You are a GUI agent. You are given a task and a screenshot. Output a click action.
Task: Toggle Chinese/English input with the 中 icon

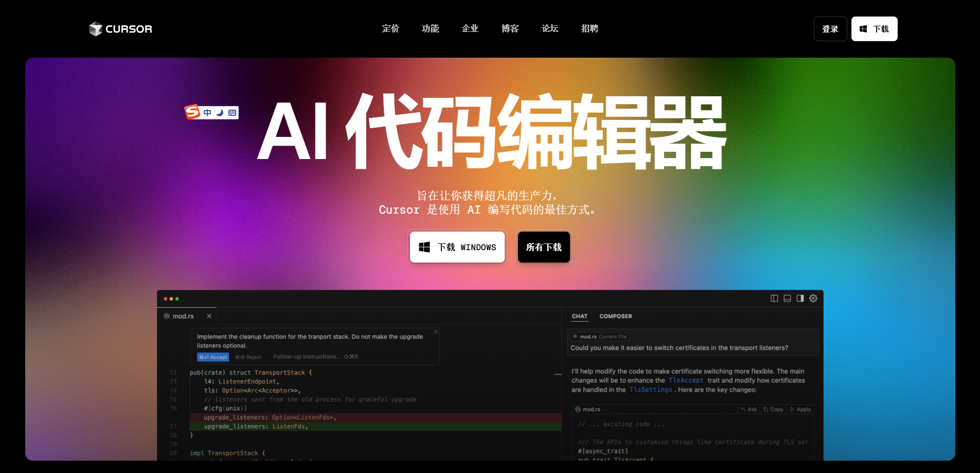[x=207, y=113]
